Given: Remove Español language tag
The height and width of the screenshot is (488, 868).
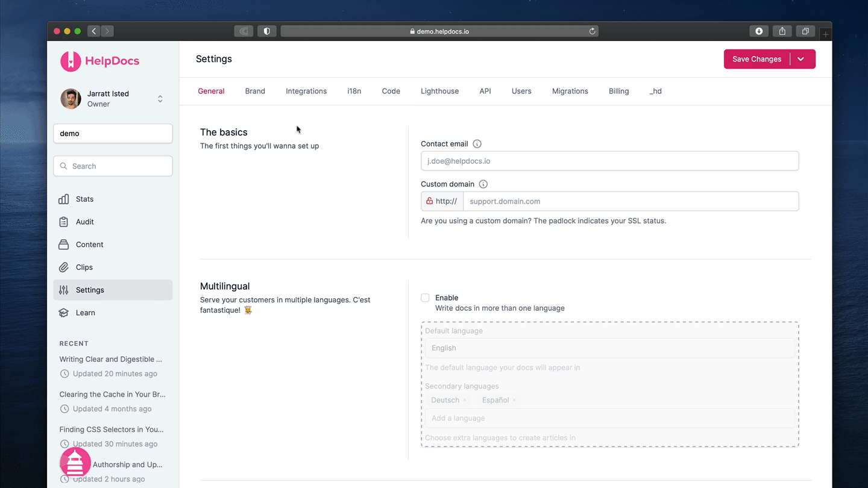Looking at the screenshot, I should [514, 400].
